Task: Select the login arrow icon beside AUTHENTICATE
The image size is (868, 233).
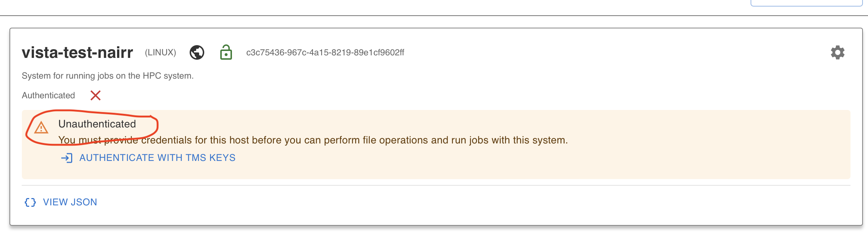Action: (x=66, y=158)
